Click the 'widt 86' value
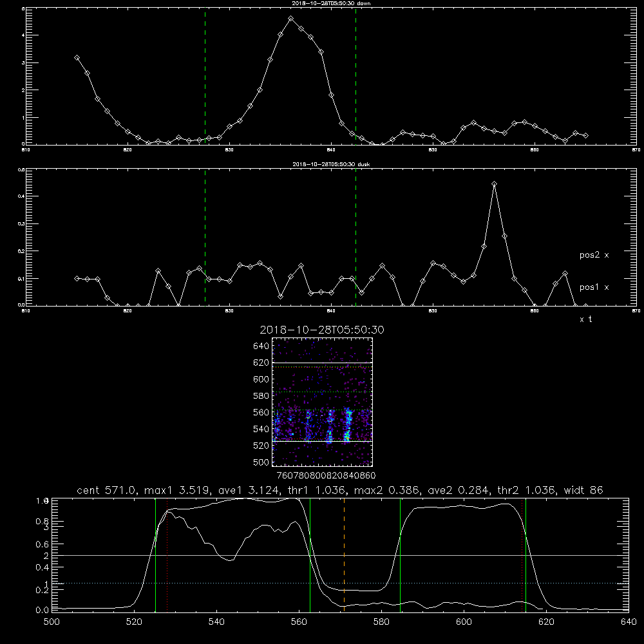Screen dimensions: 644x644 [583, 490]
